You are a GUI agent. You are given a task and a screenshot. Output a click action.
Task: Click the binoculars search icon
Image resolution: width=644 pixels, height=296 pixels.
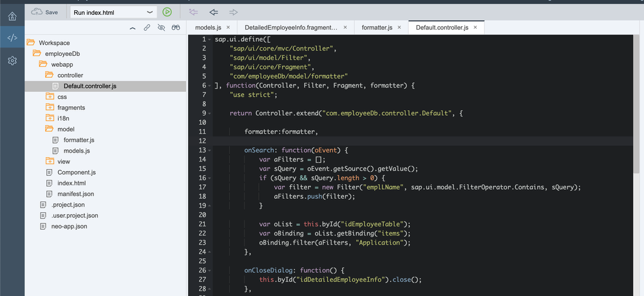176,28
